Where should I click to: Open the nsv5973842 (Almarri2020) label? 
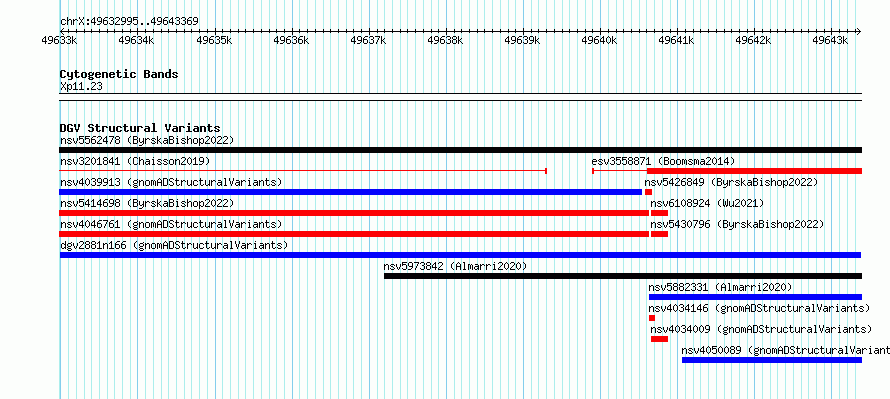[455, 266]
